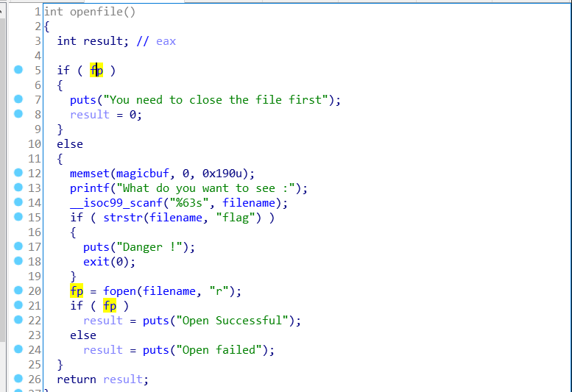Select magicbuf variable
The image size is (572, 392).
(143, 174)
